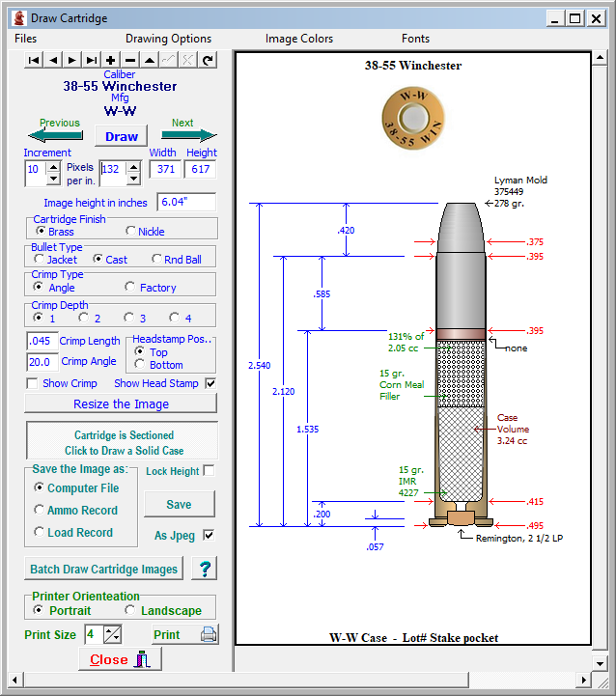Screen dimensions: 616x696
Task: Click the Next green right arrow
Action: click(189, 134)
